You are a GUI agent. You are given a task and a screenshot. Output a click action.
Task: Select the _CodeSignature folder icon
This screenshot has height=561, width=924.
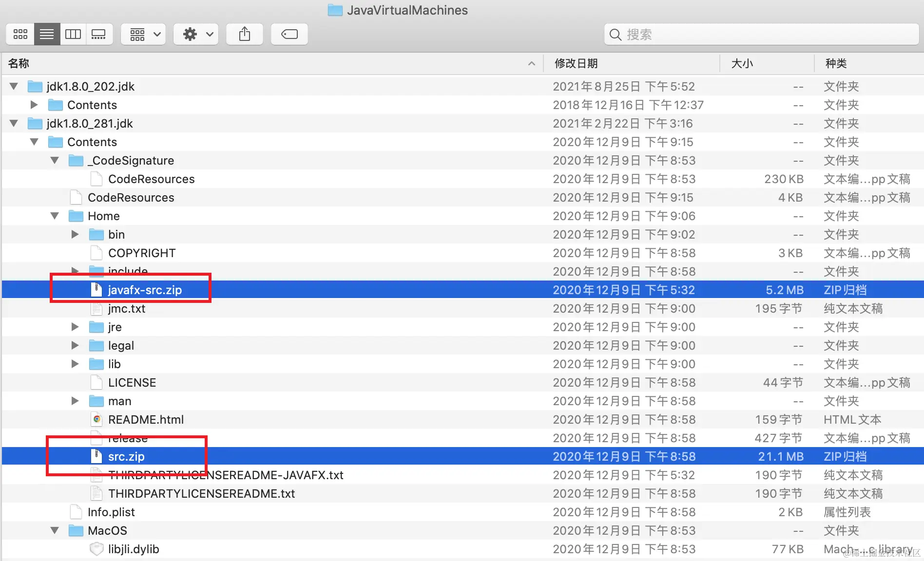[76, 160]
